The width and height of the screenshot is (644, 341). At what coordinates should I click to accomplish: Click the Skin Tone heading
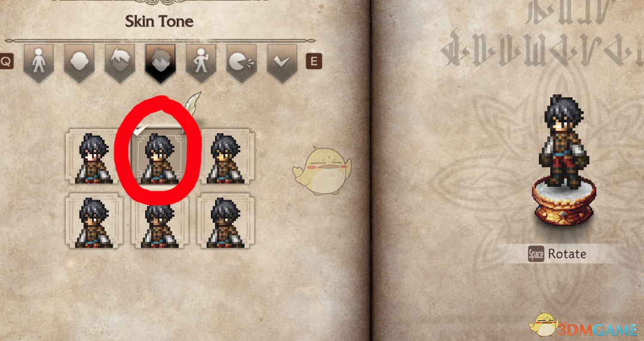coord(160,21)
